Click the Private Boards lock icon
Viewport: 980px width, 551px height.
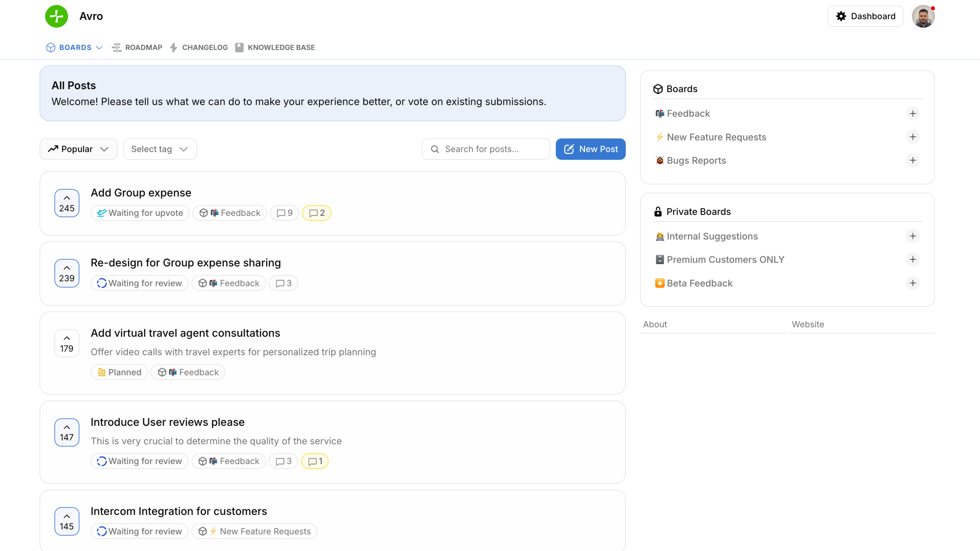coord(658,212)
